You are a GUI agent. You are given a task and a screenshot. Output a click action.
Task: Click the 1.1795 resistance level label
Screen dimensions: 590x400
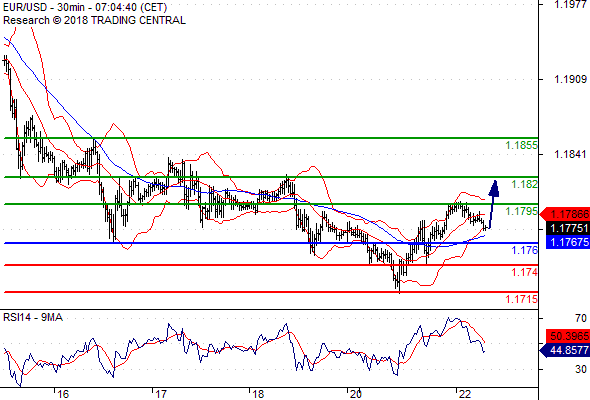click(521, 211)
